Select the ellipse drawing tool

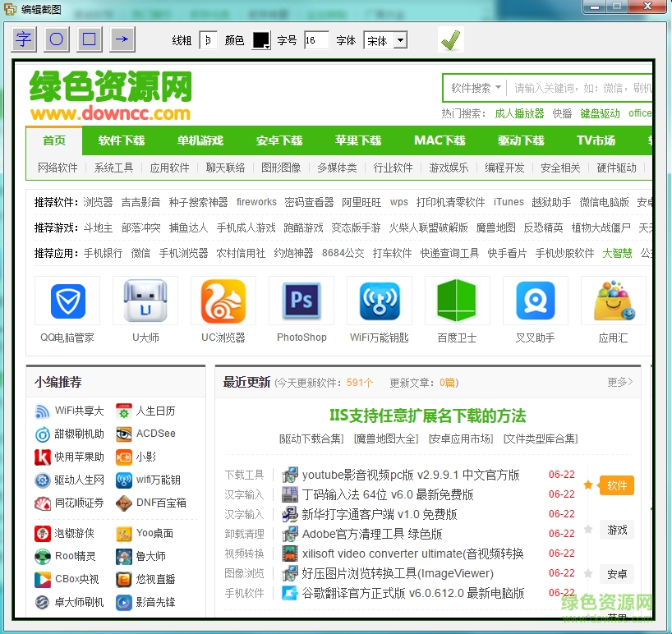pyautogui.click(x=56, y=39)
